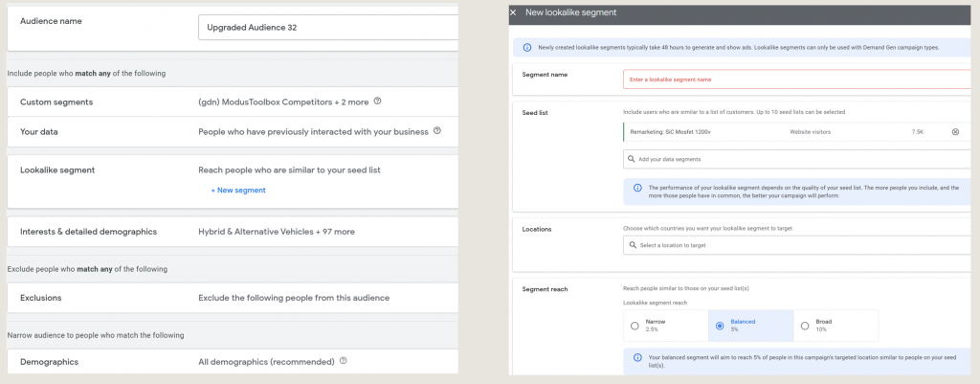Select the Balanced 5% reach option
The image size is (980, 384).
[720, 326]
